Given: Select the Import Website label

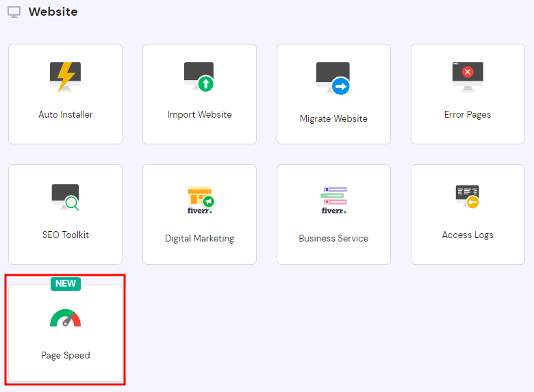Looking at the screenshot, I should 199,115.
